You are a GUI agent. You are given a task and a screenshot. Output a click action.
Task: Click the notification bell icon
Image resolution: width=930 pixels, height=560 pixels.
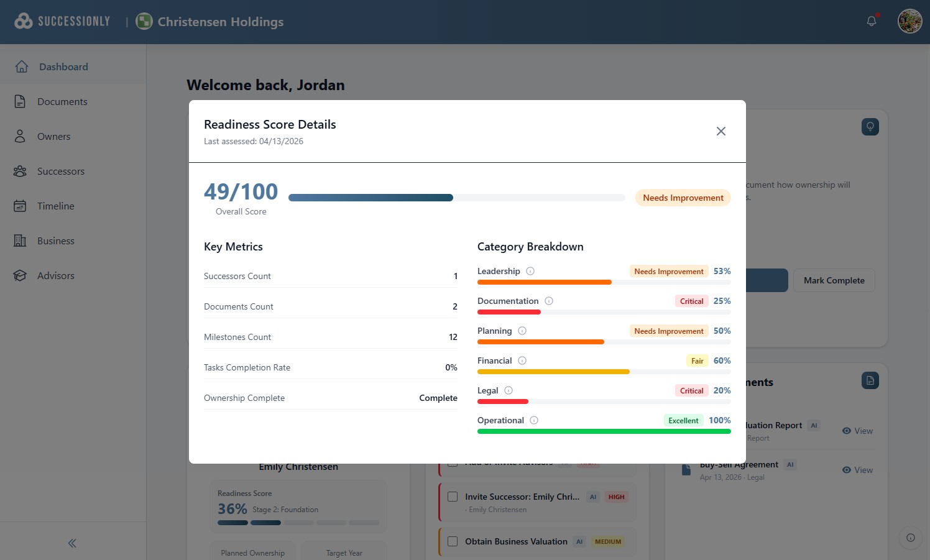871,21
